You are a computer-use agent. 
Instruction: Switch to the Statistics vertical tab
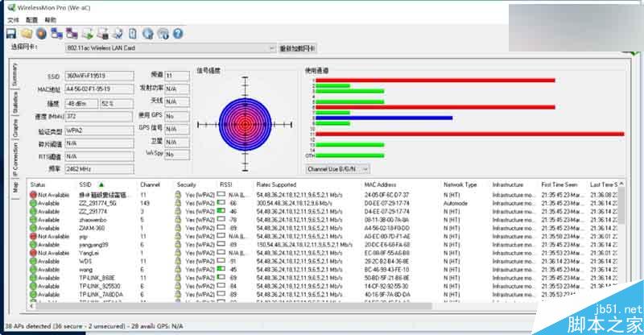coord(14,102)
